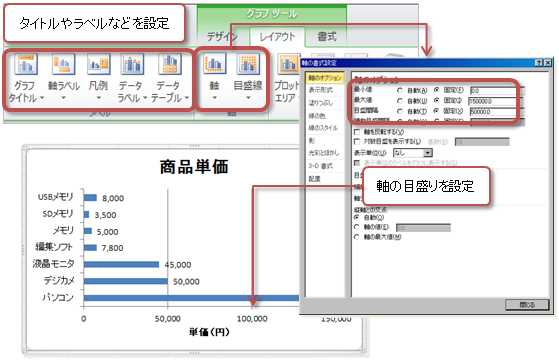Set 最小値 to the 固定 radio option

437,90
